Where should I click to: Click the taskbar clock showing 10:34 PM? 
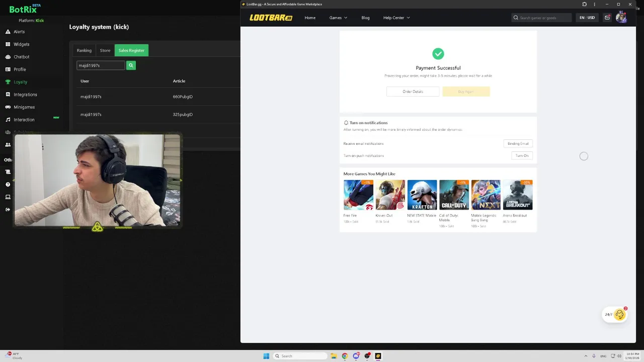click(631, 356)
